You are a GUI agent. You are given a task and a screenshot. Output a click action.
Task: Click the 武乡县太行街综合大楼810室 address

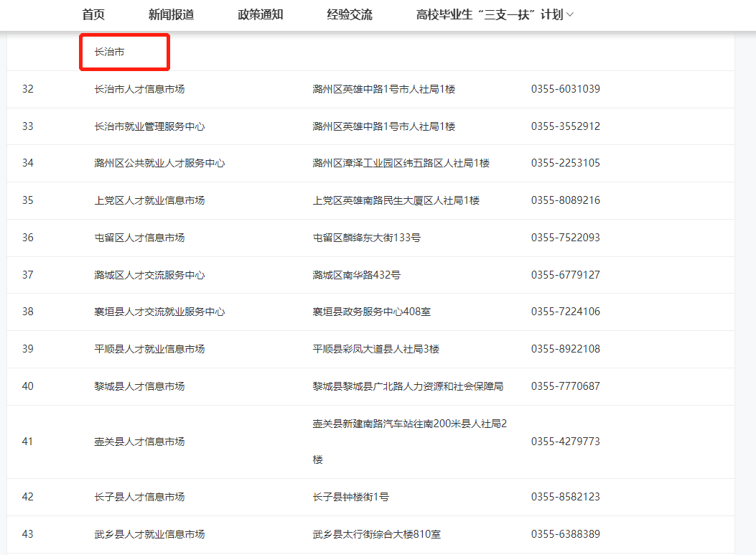pos(376,534)
